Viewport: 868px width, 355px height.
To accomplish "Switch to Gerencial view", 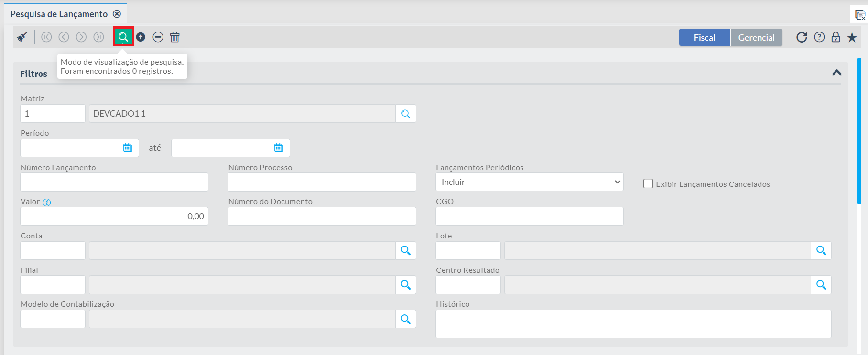I will coord(756,37).
